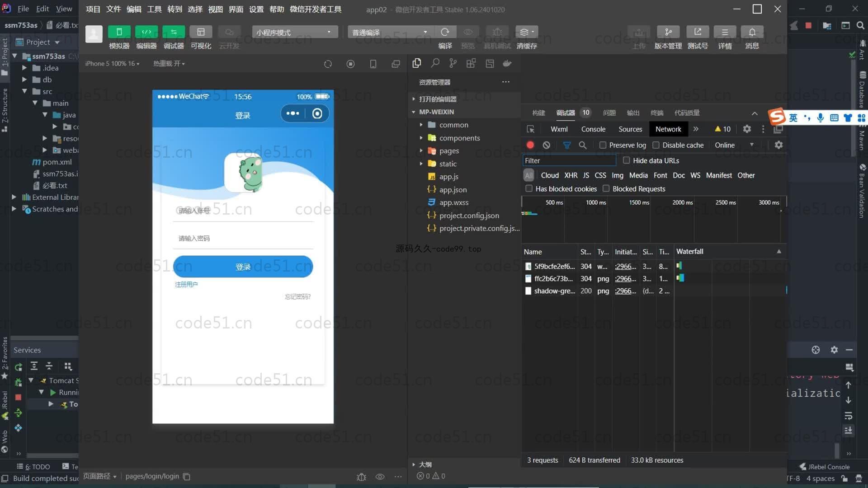Open pom.xml in IntelliJ project tree
The image size is (868, 488).
click(x=57, y=162)
